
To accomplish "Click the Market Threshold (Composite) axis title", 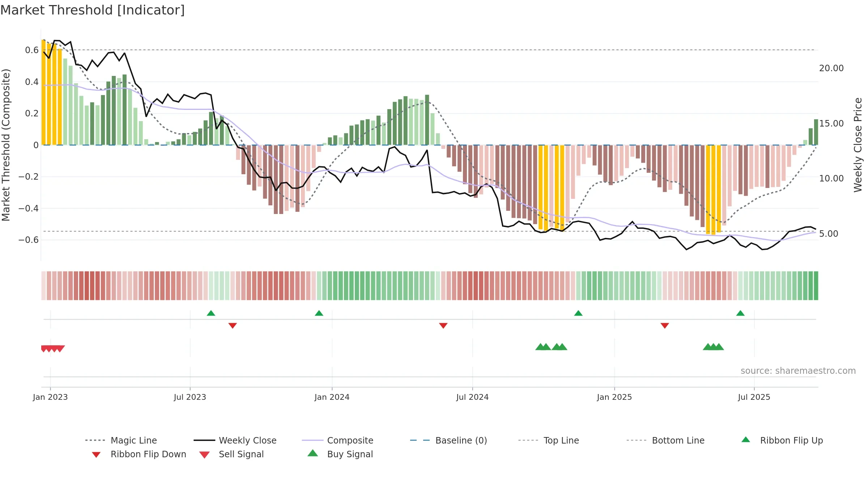I will tap(6, 145).
